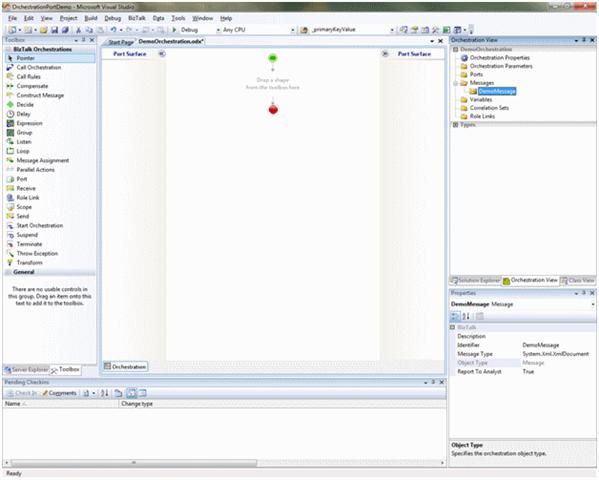Open the Build menu

tap(91, 18)
